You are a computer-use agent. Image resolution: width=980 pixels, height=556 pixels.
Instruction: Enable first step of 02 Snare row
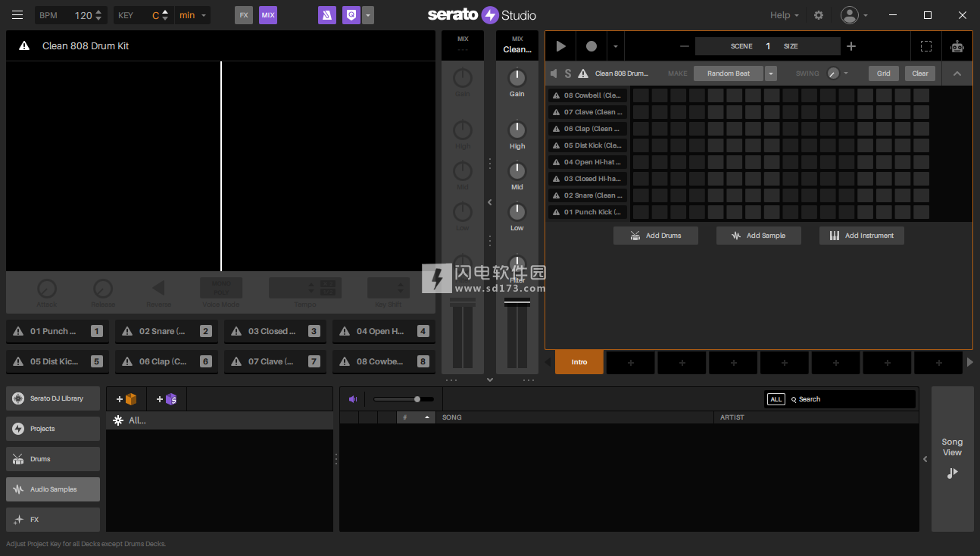[641, 195]
